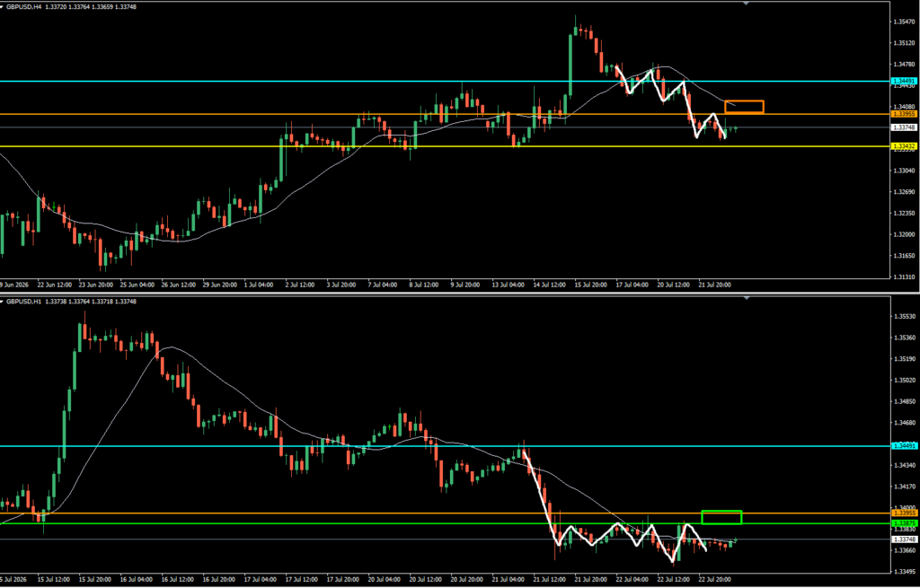Click the 22 Jun 12:00 time label
This screenshot has height=588, width=920.
click(54, 285)
